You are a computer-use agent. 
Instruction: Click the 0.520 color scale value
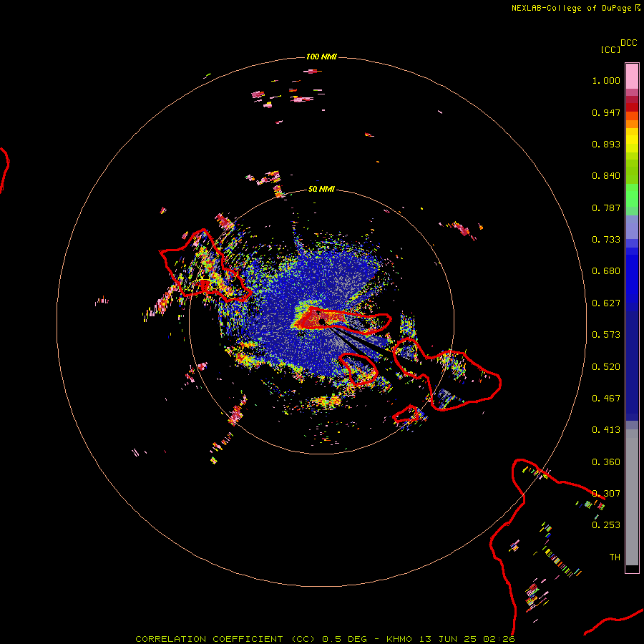click(606, 367)
